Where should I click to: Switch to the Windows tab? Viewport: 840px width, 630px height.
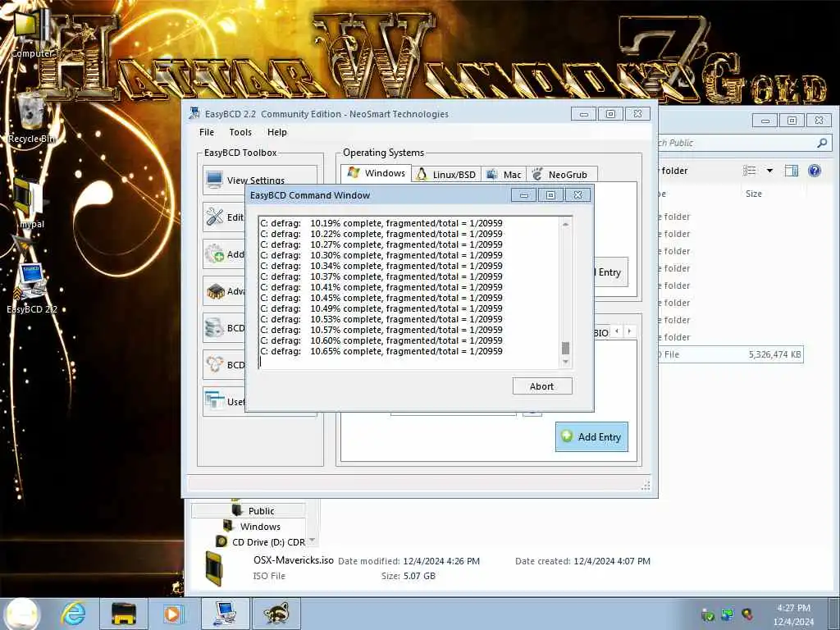tap(377, 173)
